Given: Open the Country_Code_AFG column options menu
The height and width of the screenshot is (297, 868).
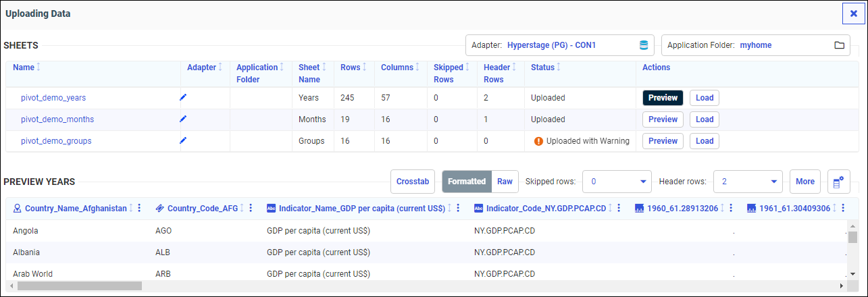Looking at the screenshot, I should pyautogui.click(x=251, y=209).
